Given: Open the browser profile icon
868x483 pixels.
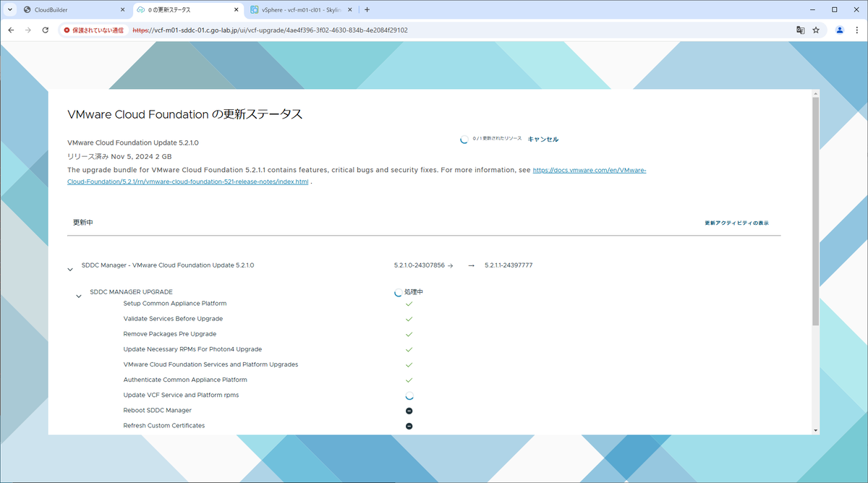Looking at the screenshot, I should (839, 30).
